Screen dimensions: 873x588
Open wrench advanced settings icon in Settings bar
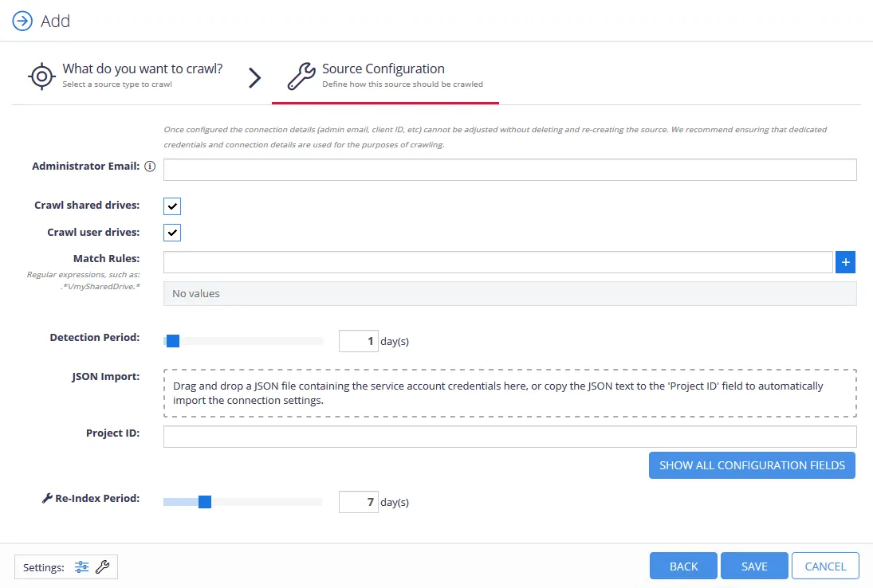pos(102,566)
